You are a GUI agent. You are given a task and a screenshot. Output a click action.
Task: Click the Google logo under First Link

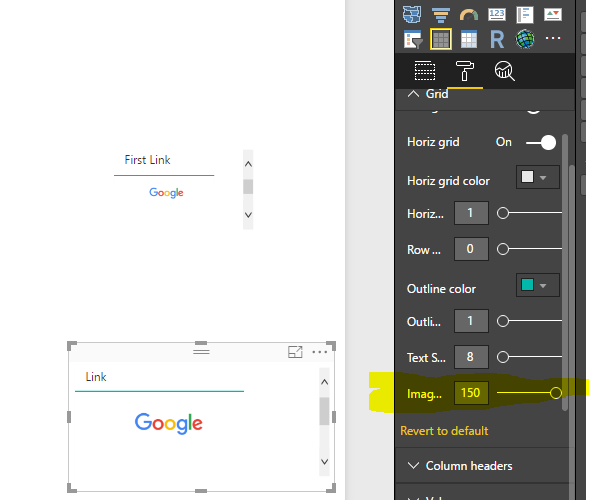(x=166, y=193)
